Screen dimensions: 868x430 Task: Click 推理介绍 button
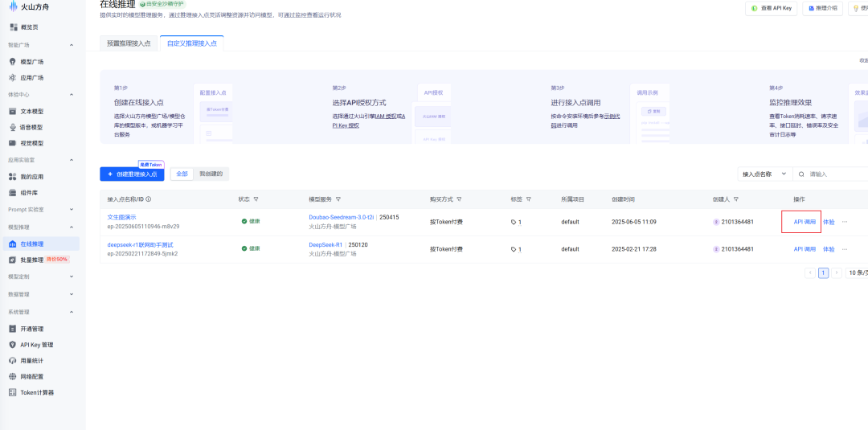tap(823, 8)
